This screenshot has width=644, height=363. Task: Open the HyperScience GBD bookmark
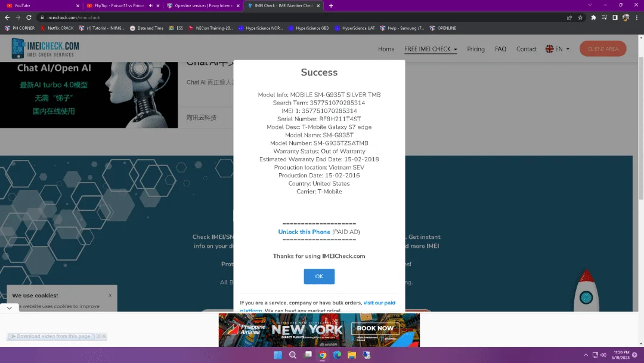point(308,29)
